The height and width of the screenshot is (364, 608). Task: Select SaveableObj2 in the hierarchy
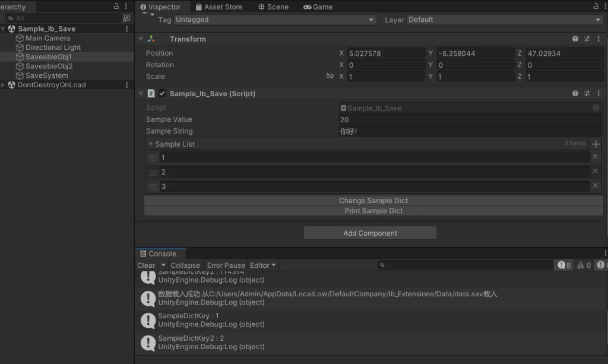[49, 66]
